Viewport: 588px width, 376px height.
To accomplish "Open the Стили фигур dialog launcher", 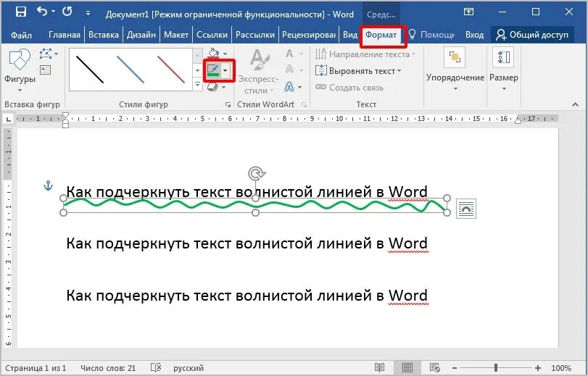I will tap(228, 105).
